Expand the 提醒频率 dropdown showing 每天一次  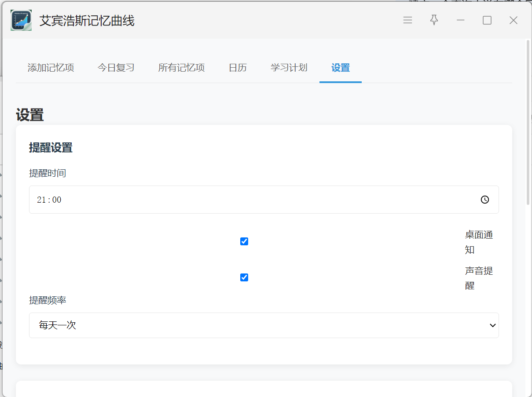point(264,325)
